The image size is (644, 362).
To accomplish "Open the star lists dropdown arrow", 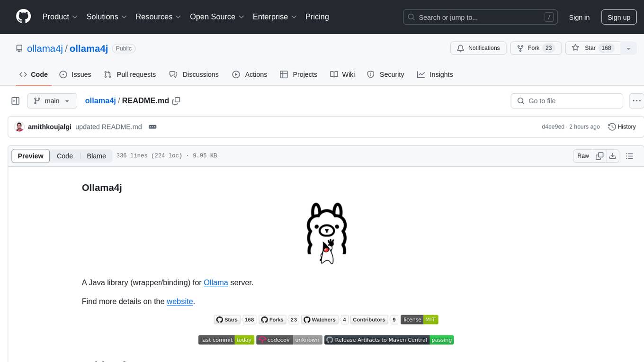I will [628, 48].
